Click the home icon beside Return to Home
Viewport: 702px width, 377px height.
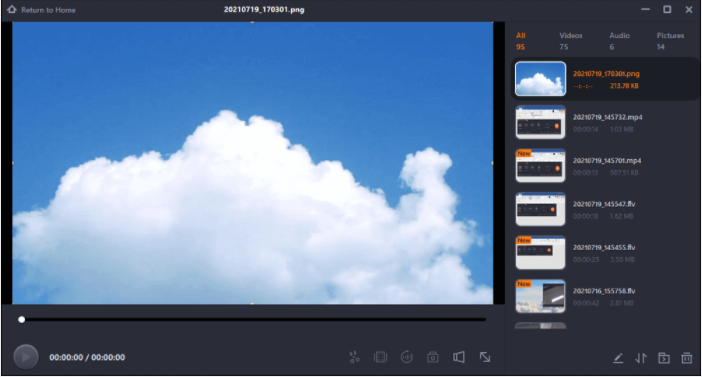[12, 9]
